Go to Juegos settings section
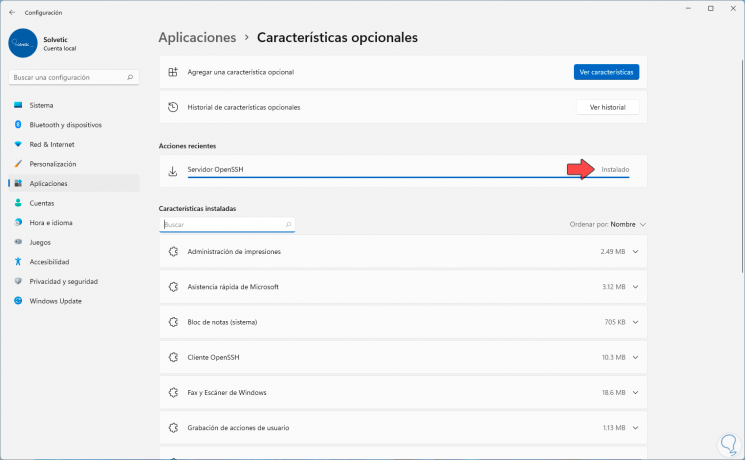Viewport: 745px width, 460px height. pos(40,242)
